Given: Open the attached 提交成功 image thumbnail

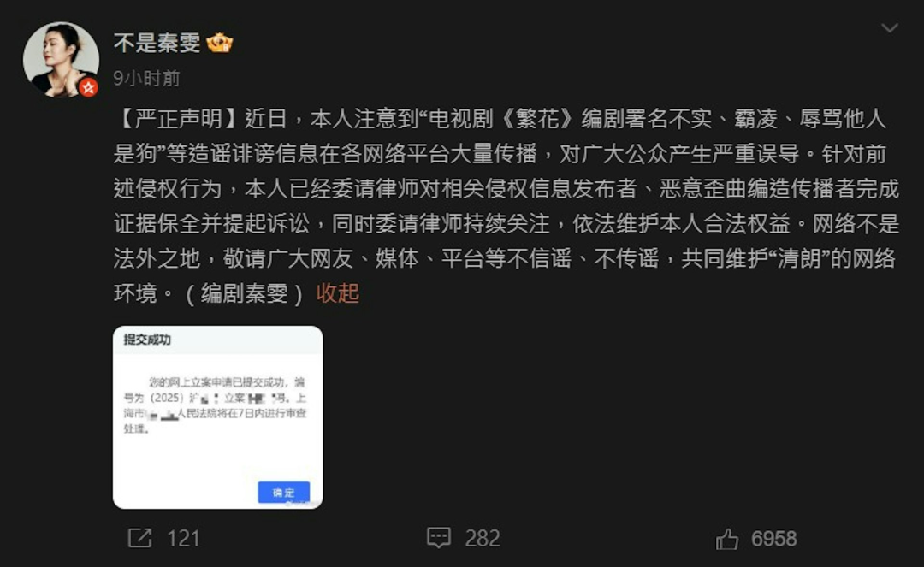Looking at the screenshot, I should [218, 417].
